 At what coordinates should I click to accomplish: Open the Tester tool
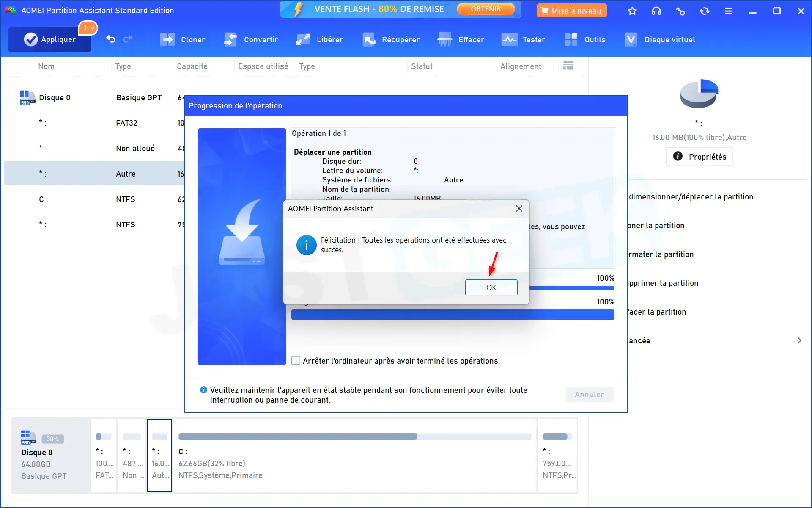click(523, 39)
